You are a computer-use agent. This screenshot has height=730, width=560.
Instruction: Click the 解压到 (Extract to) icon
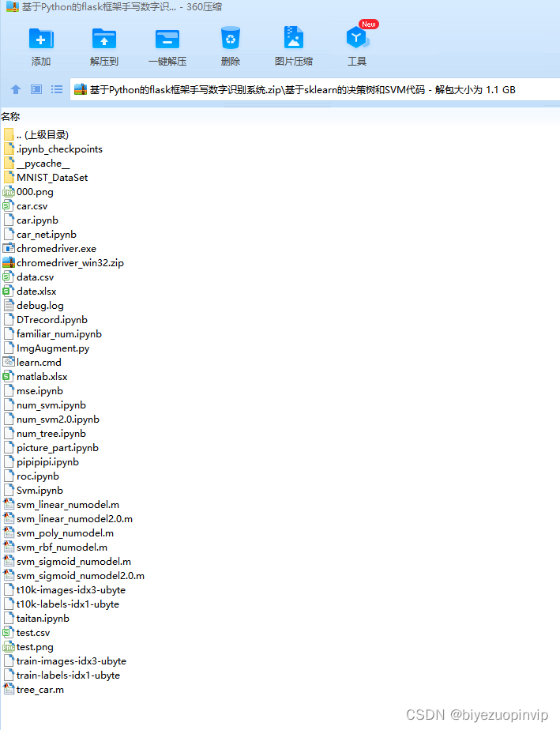[x=104, y=40]
